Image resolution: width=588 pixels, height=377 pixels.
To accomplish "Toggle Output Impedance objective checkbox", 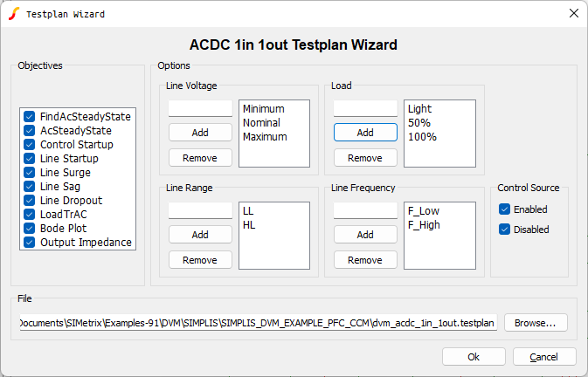I will coord(30,242).
